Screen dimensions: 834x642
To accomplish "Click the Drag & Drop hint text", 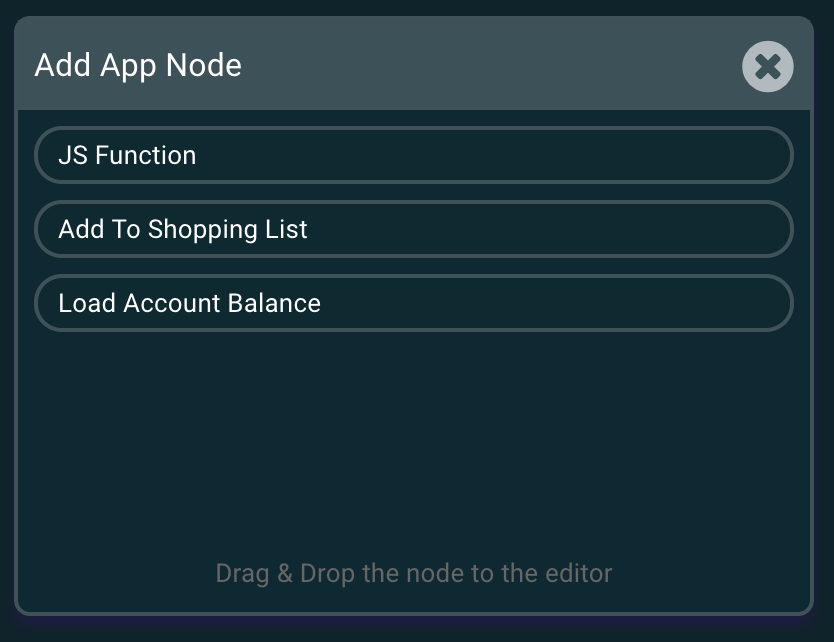I will coord(414,573).
